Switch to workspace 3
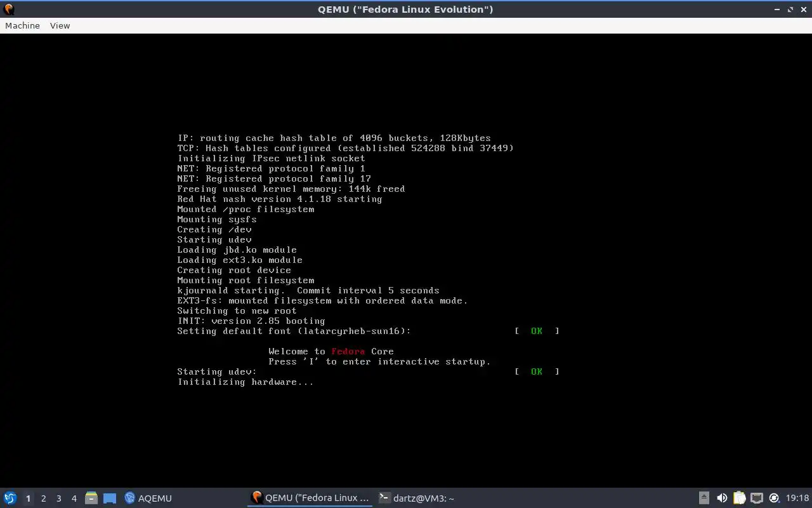The image size is (812, 508). pyautogui.click(x=58, y=498)
